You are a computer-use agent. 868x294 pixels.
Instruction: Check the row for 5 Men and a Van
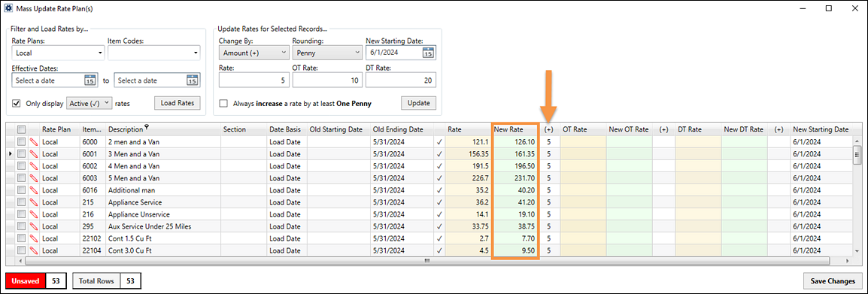(x=21, y=178)
